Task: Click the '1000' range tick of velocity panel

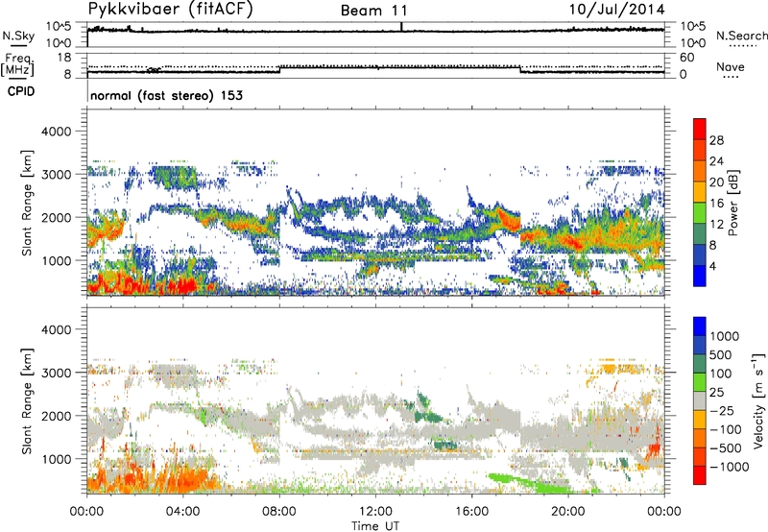Action: (59, 459)
